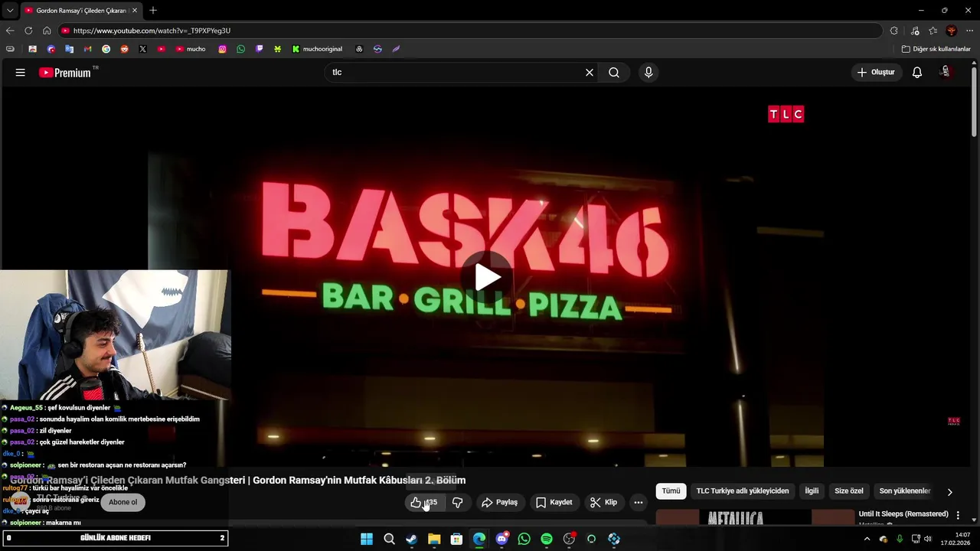The image size is (980, 551).
Task: Go to YouTube Premium home logo
Action: tap(65, 73)
